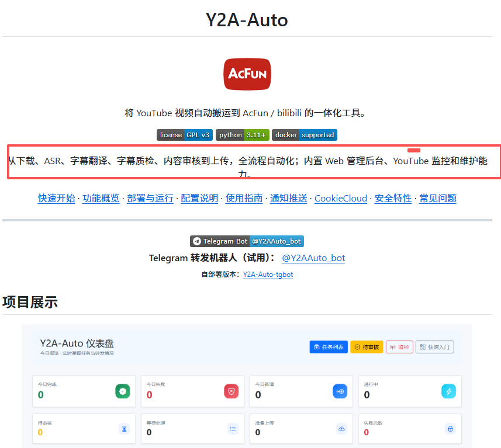Click the yellow 待审核 dashboard button
The height and width of the screenshot is (448, 501).
tap(367, 347)
